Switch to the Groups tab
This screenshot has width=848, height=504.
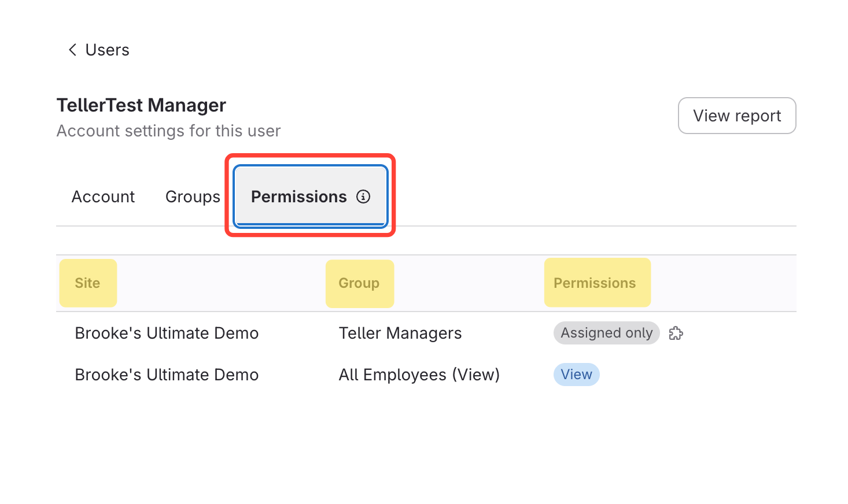(x=193, y=197)
